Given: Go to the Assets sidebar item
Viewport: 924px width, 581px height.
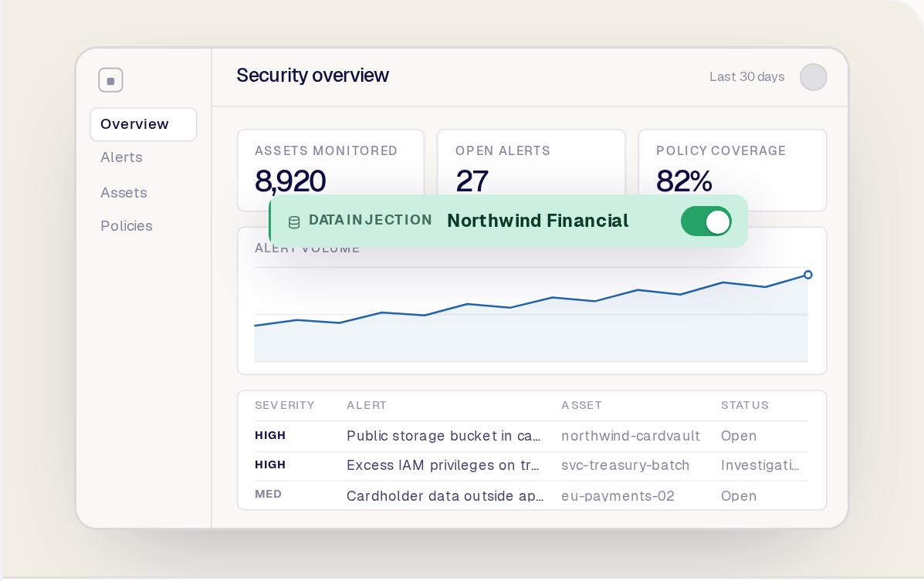Looking at the screenshot, I should click(124, 193).
